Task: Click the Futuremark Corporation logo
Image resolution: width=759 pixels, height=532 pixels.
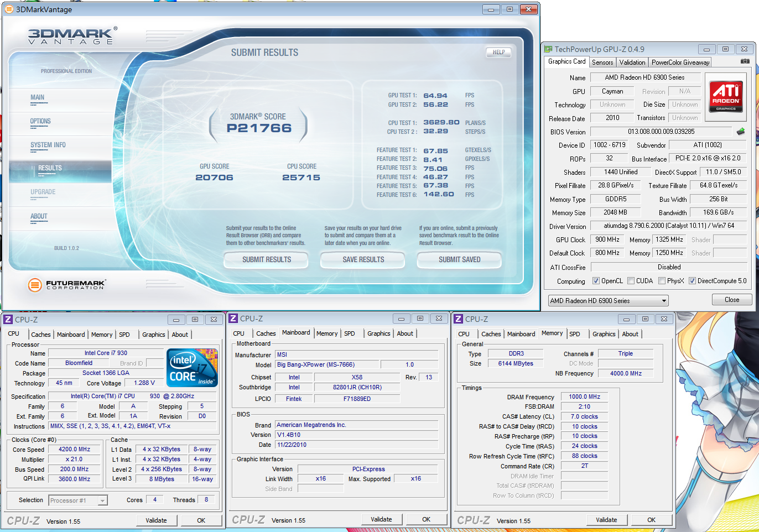Action: point(66,285)
